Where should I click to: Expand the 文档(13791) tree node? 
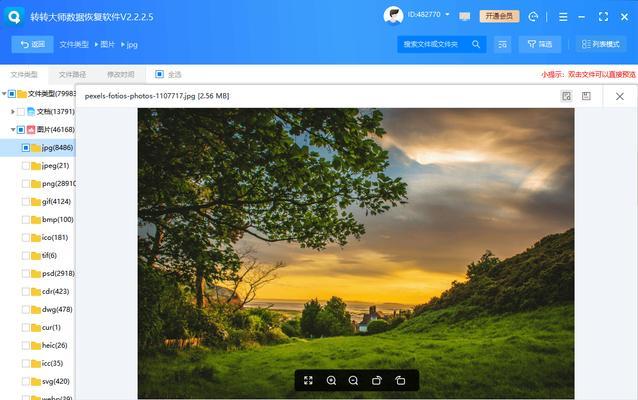pos(13,111)
